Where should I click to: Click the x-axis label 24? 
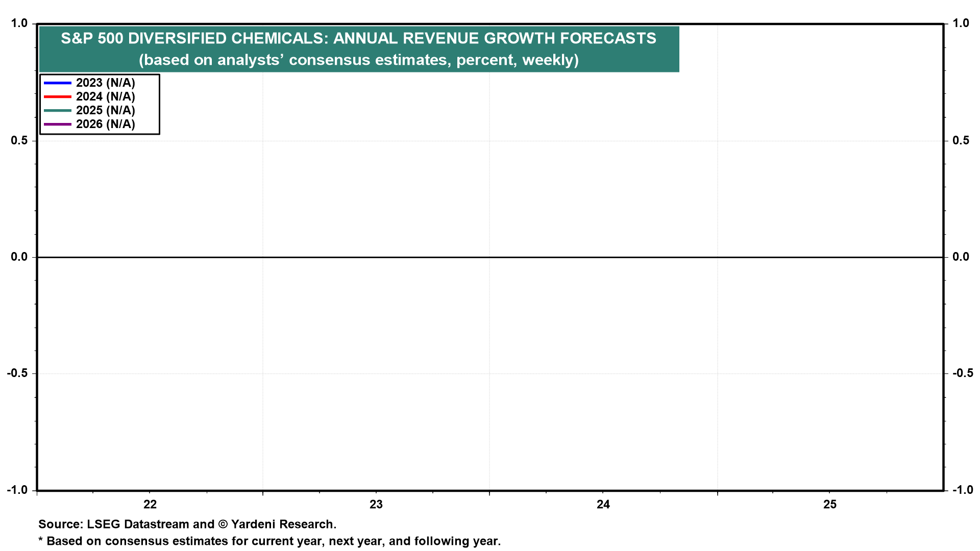click(x=603, y=505)
